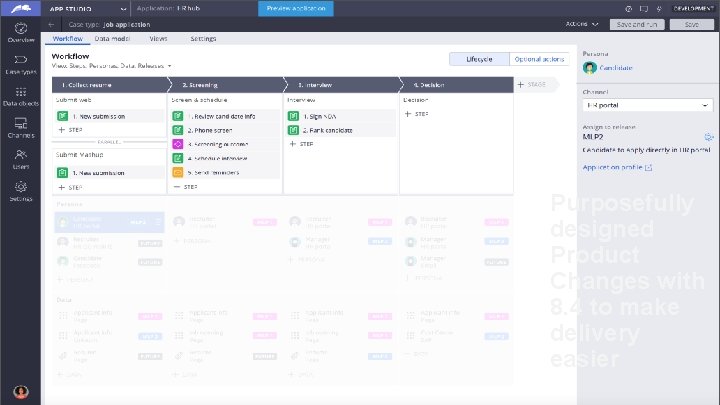Screen dimensions: 720x405
Task: Click the help icon in top bar
Action: click(629, 9)
